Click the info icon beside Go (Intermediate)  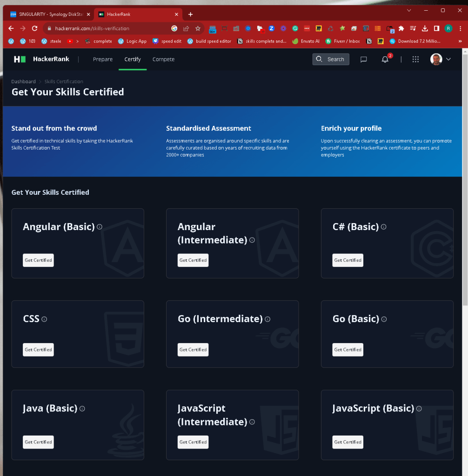click(x=267, y=319)
